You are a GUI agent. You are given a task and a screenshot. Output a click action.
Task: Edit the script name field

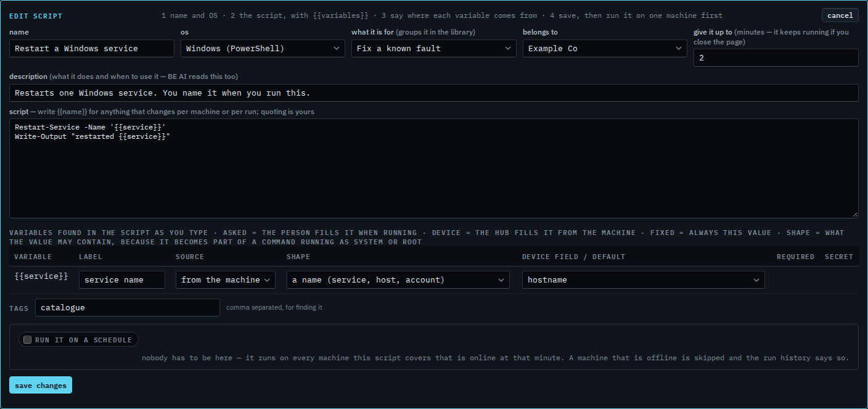click(x=92, y=48)
